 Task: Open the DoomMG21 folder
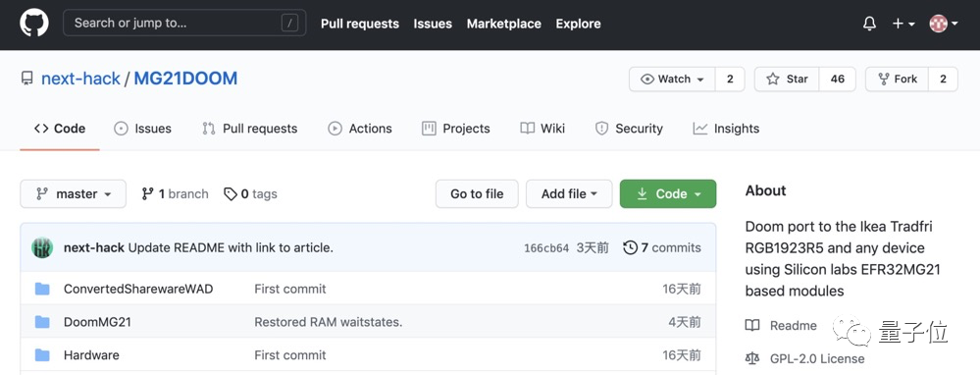point(97,322)
